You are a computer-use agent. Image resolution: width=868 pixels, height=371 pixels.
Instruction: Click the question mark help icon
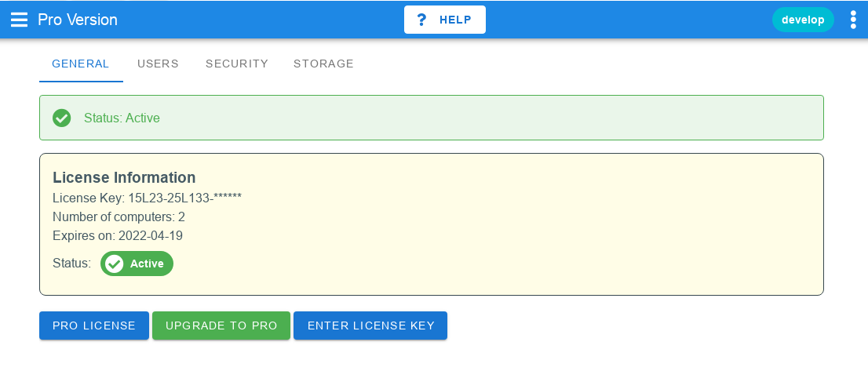click(421, 20)
